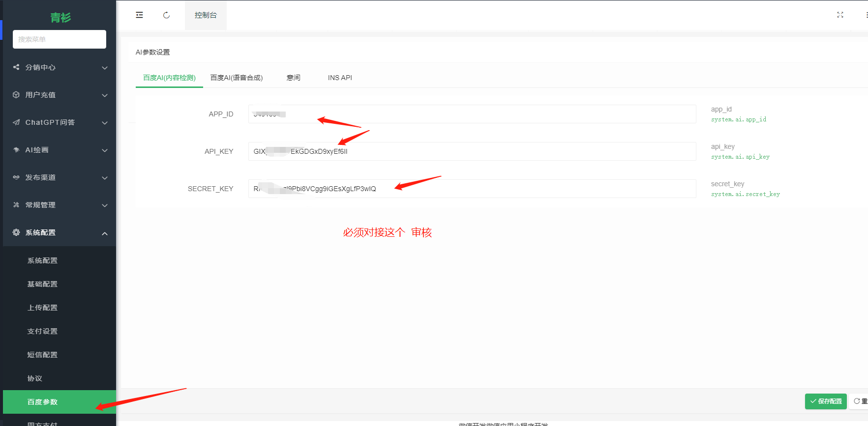Click the AI绘画 menu label

37,150
